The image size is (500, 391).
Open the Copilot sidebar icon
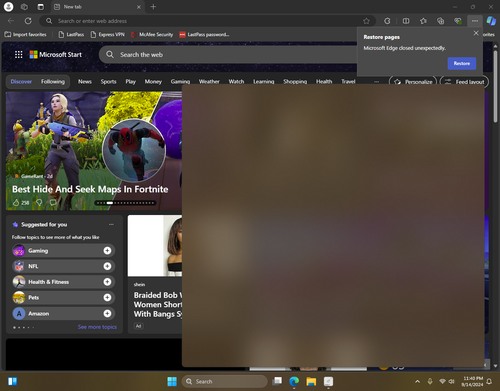pos(491,21)
